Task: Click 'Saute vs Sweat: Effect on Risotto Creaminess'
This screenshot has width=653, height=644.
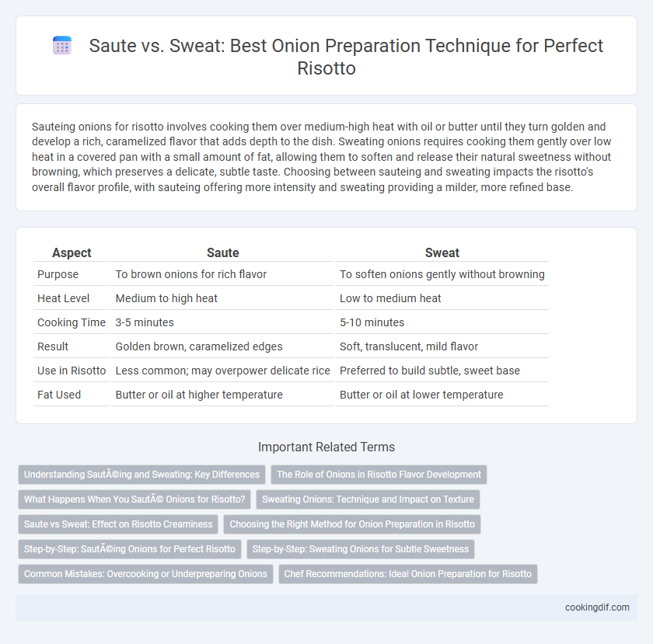Action: point(118,524)
